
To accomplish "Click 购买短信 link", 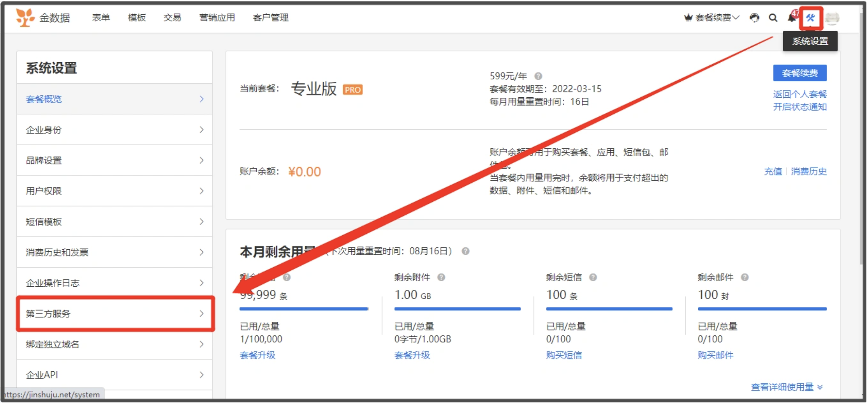I will tap(564, 355).
